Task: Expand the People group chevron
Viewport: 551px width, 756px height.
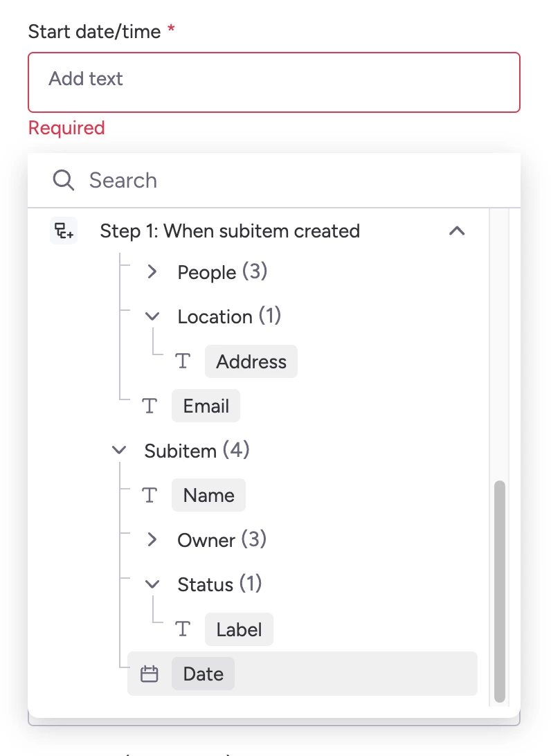Action: 152,272
